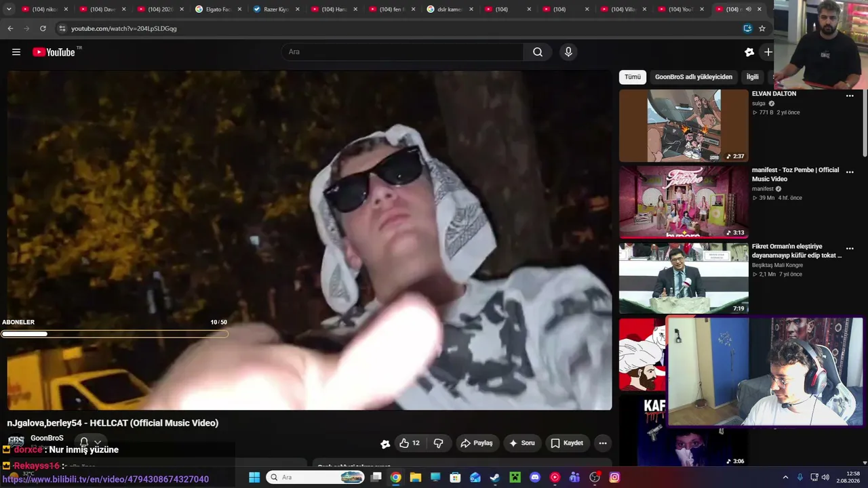The image size is (868, 488).
Task: Open Google Chrome from the taskbar
Action: (395, 477)
